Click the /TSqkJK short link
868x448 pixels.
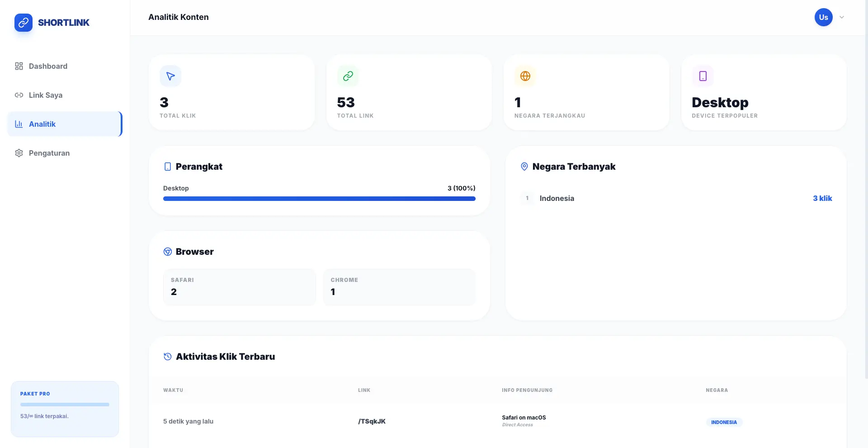pyautogui.click(x=372, y=421)
